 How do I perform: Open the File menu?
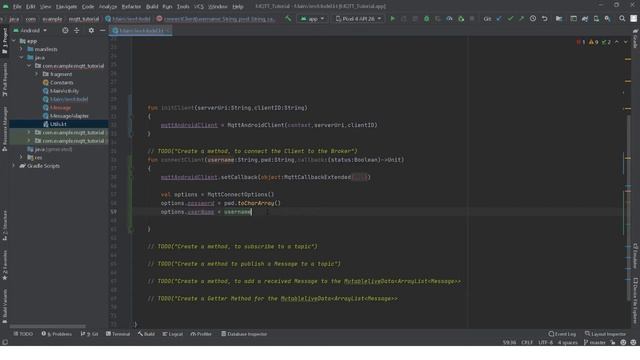(x=17, y=7)
